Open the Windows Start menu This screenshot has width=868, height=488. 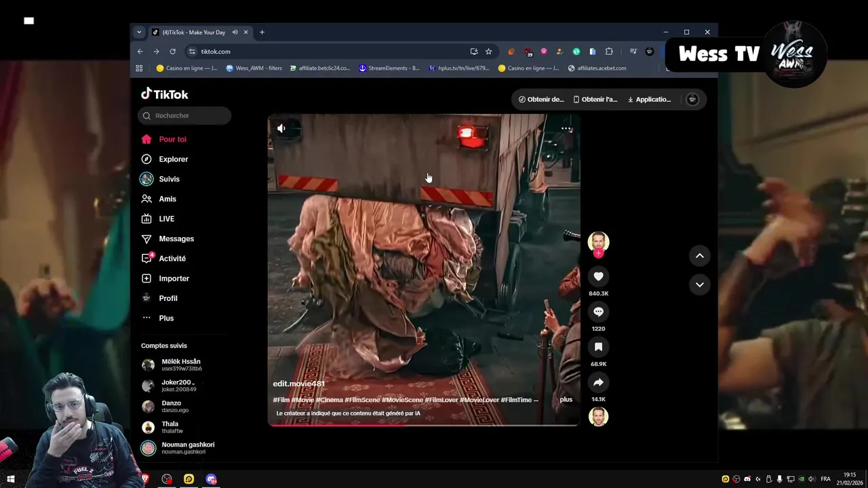(10, 479)
